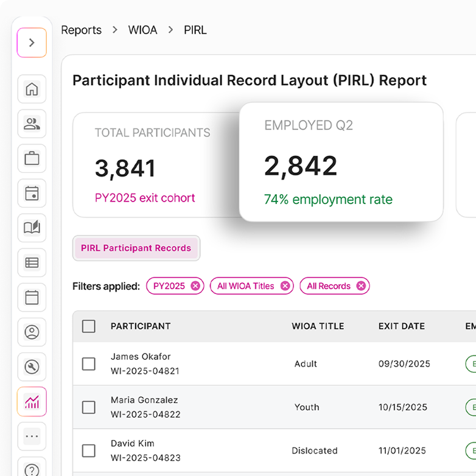Click the briefcase icon in sidebar
The width and height of the screenshot is (476, 476).
[32, 159]
